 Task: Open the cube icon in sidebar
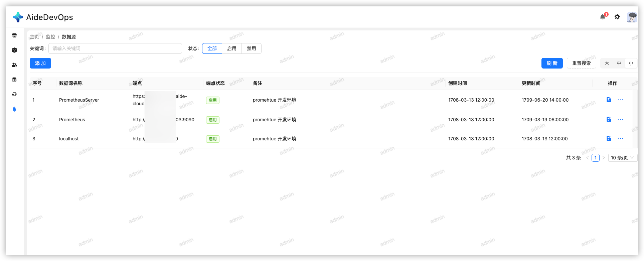click(14, 50)
